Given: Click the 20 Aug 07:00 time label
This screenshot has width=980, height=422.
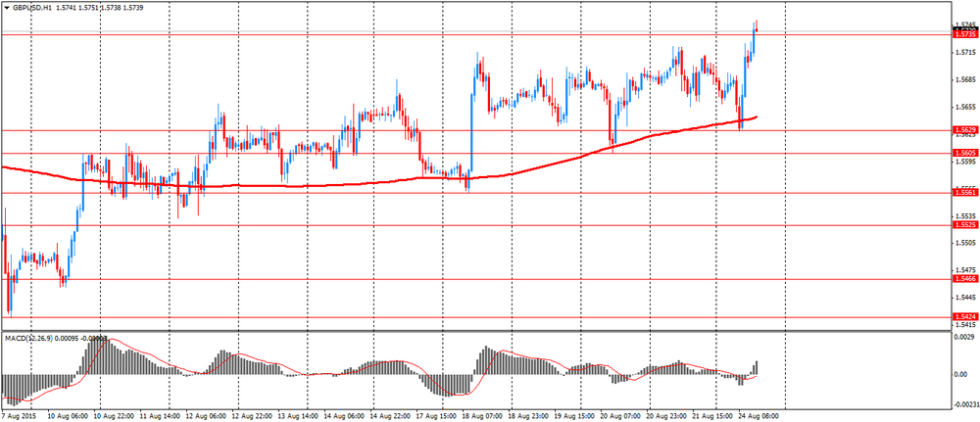Looking at the screenshot, I should point(620,415).
